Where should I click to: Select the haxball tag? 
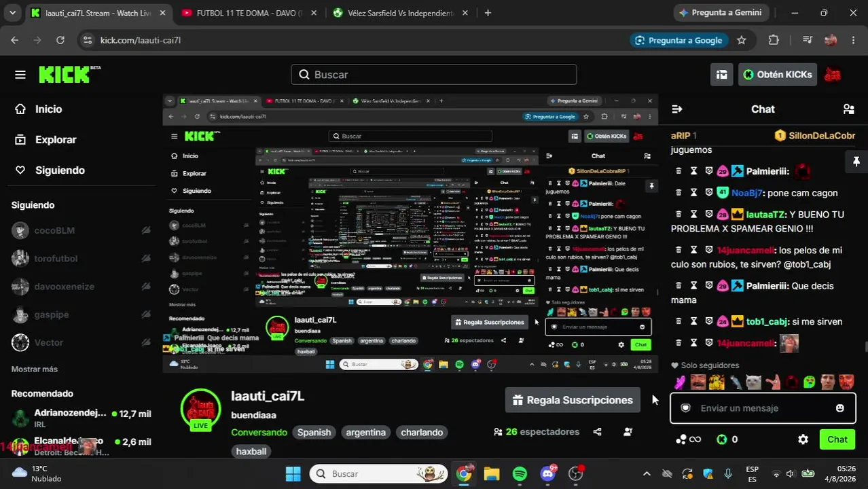click(251, 451)
